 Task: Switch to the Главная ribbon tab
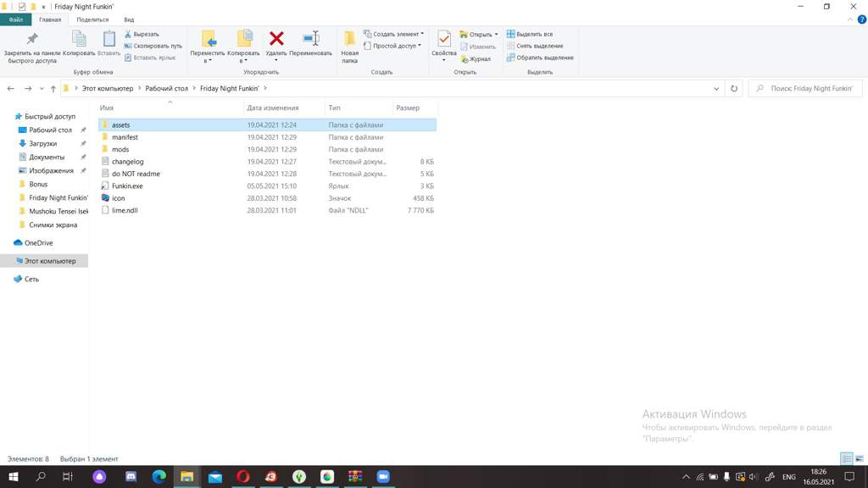(x=50, y=19)
